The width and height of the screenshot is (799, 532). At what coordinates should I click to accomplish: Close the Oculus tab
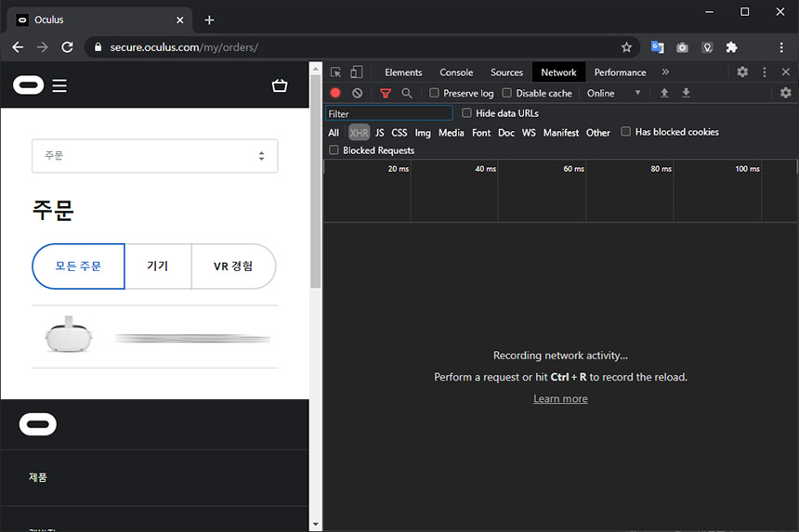tap(180, 19)
